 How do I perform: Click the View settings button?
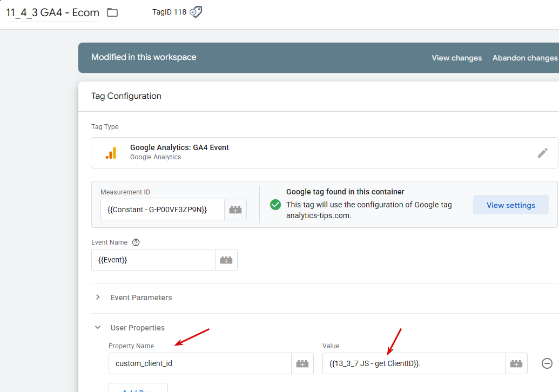510,205
